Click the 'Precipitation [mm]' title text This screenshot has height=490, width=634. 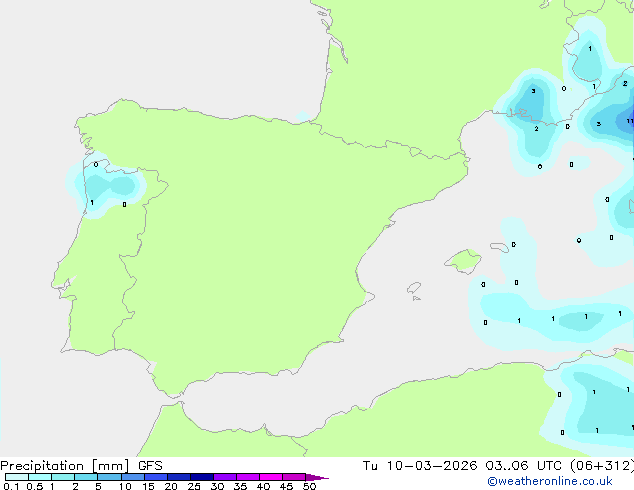pos(65,466)
